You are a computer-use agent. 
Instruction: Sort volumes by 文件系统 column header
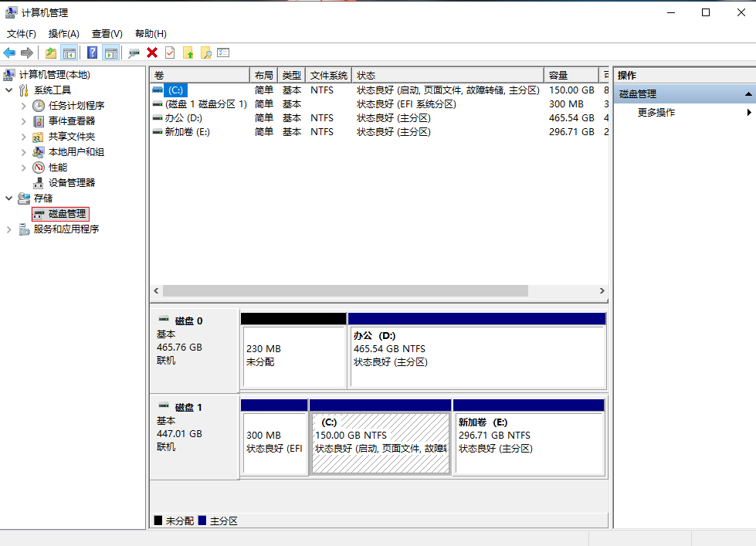point(329,76)
